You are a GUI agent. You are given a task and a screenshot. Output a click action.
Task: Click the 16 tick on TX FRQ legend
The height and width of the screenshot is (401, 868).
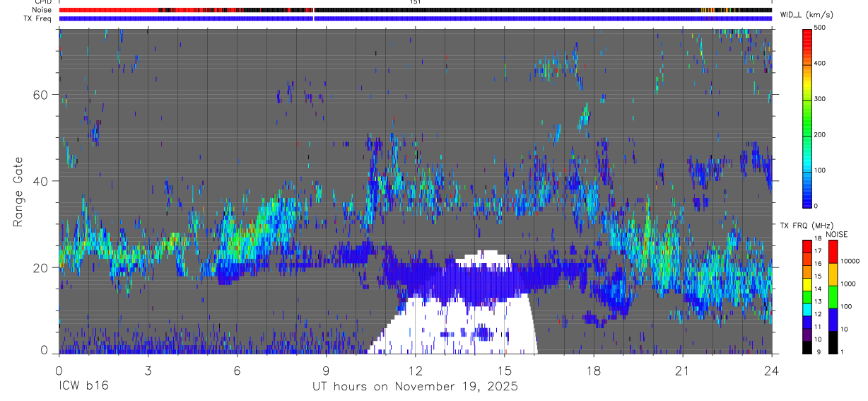click(818, 264)
